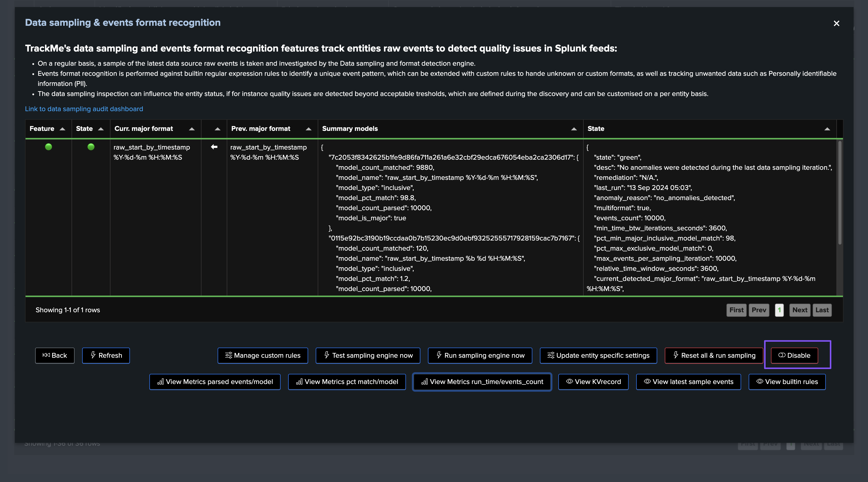Sort by the Summary models column
This screenshot has width=868, height=482.
click(x=574, y=129)
